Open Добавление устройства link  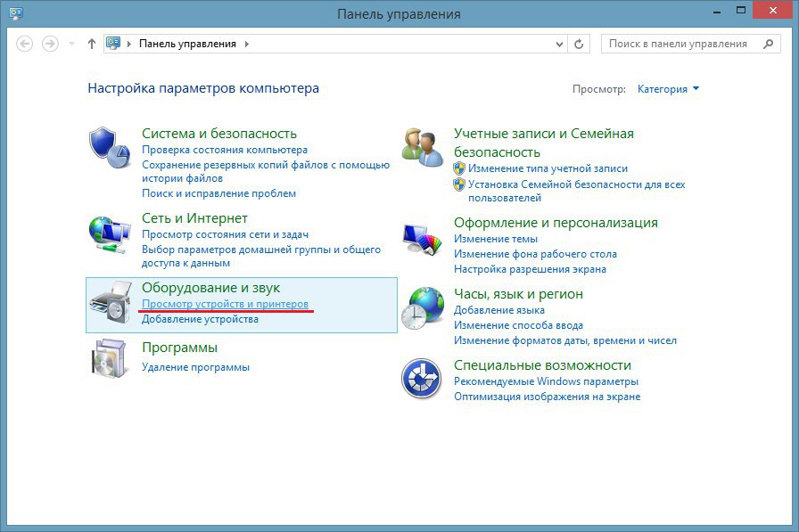pos(200,319)
